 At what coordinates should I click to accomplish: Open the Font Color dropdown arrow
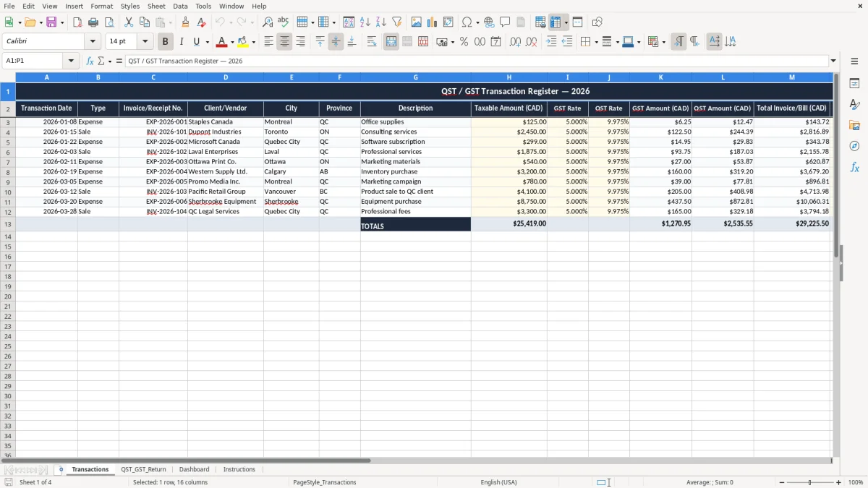(232, 42)
